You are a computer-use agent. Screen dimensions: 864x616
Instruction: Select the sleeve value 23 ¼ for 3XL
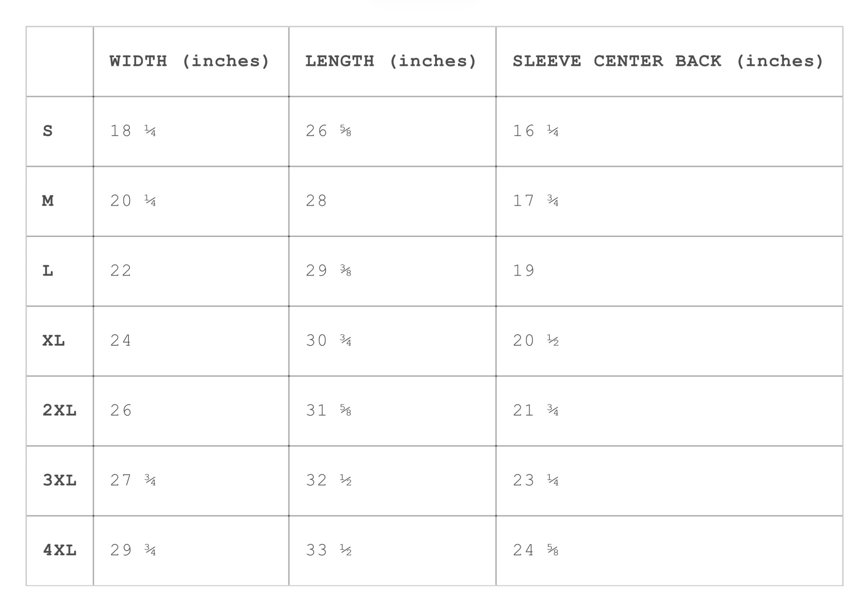pos(536,481)
